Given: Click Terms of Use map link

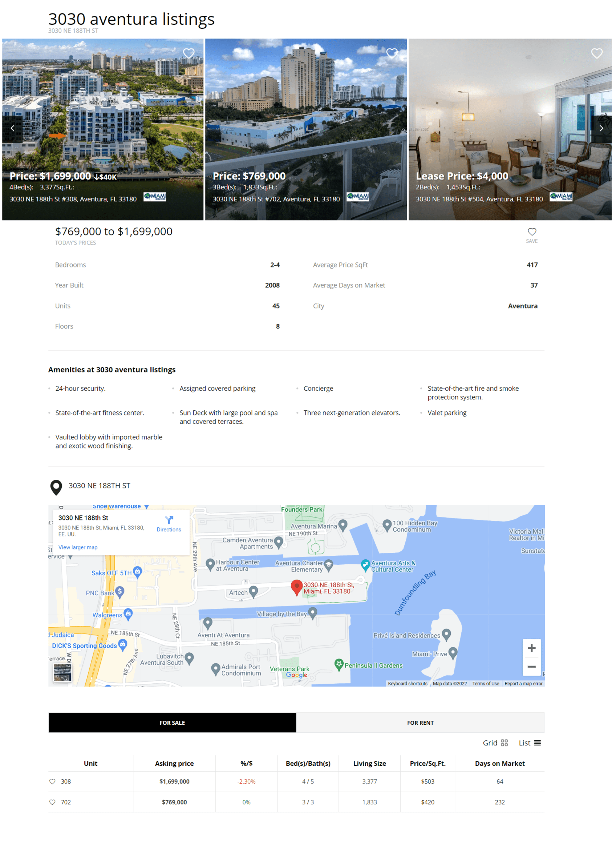Looking at the screenshot, I should pos(486,684).
